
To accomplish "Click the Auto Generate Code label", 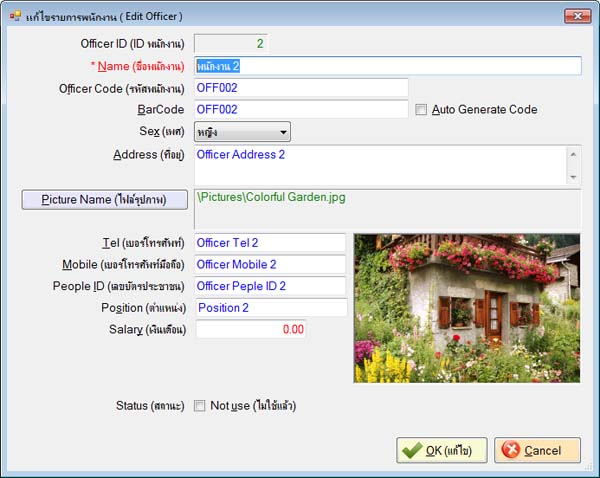I will [484, 109].
